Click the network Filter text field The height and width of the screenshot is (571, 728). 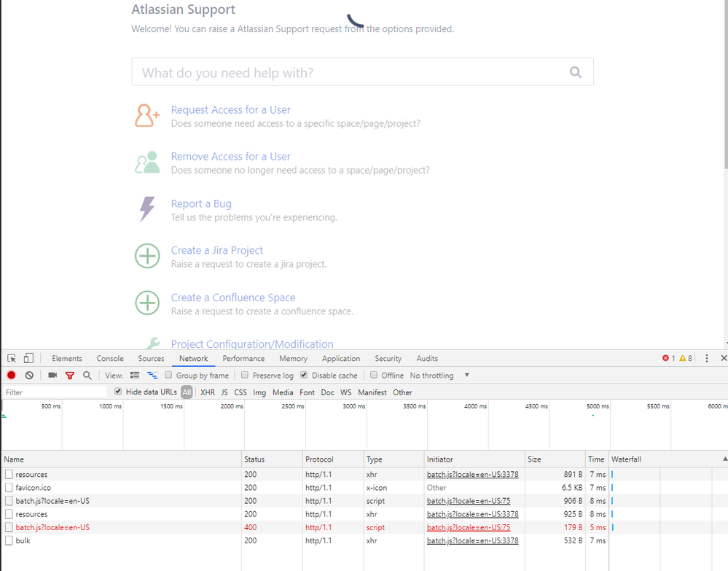coord(55,392)
